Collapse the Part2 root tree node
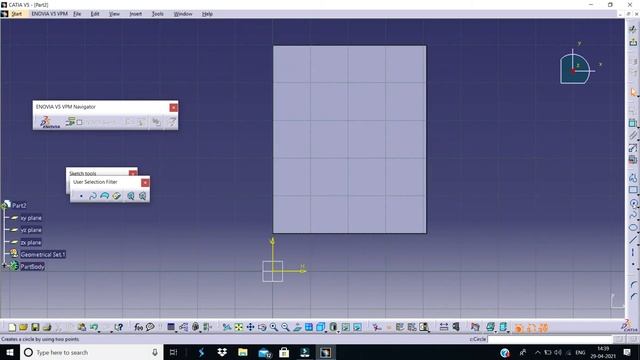 click(4, 205)
